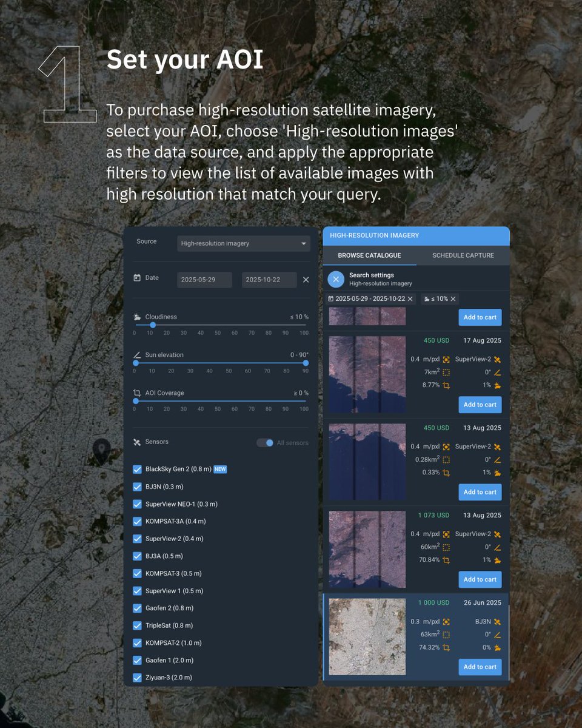Click the cloud icon beside 1% on 17 Aug
Image resolution: width=582 pixels, height=728 pixels.
[x=497, y=385]
